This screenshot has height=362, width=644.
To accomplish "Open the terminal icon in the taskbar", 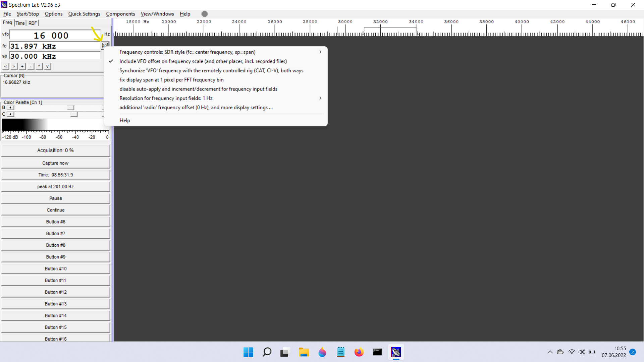I will pos(377,352).
